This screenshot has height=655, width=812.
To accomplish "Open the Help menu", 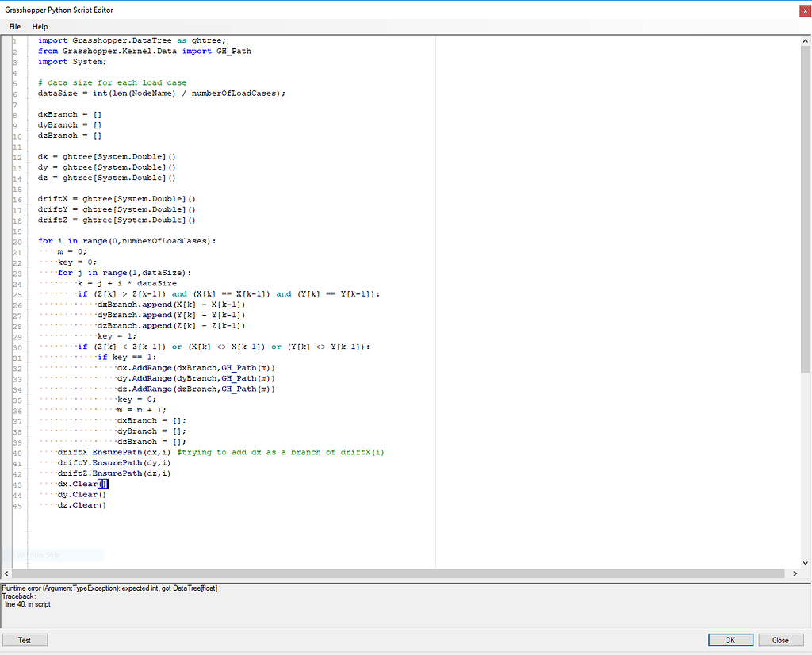I will [x=40, y=26].
